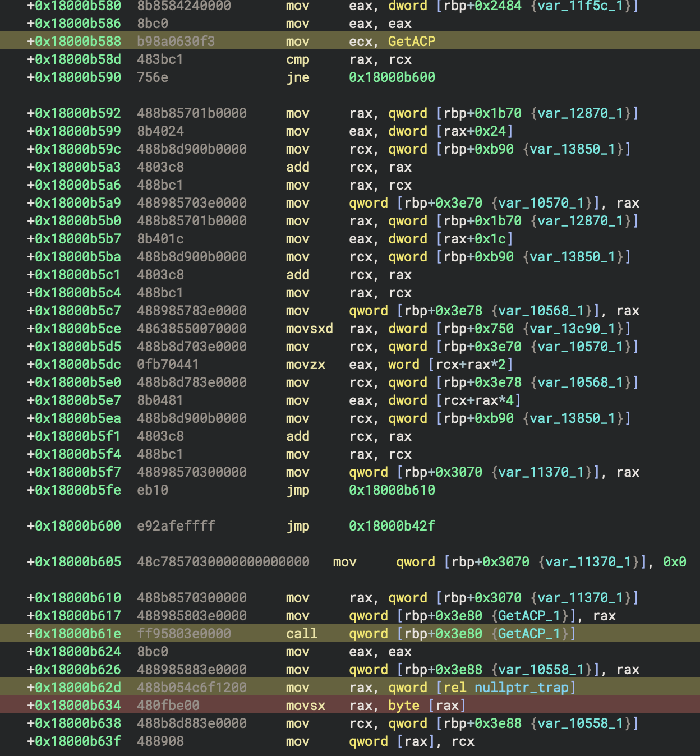Select address +0x18000b58d
This screenshot has height=756, width=700.
click(x=74, y=59)
